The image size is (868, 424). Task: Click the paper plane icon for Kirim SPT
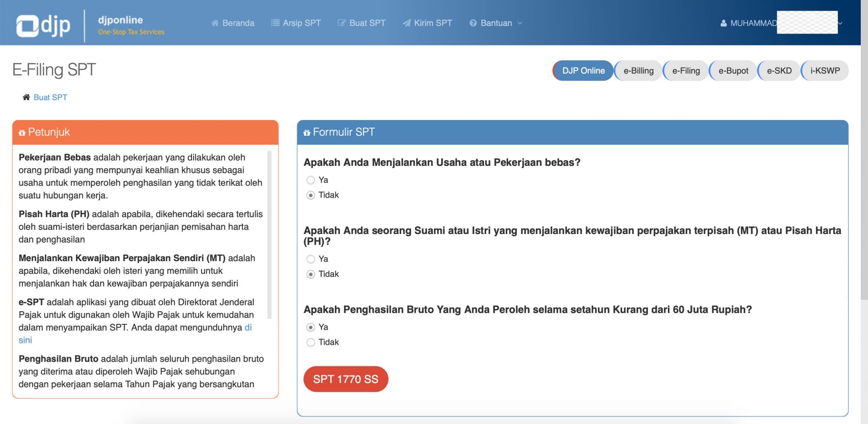(x=407, y=23)
